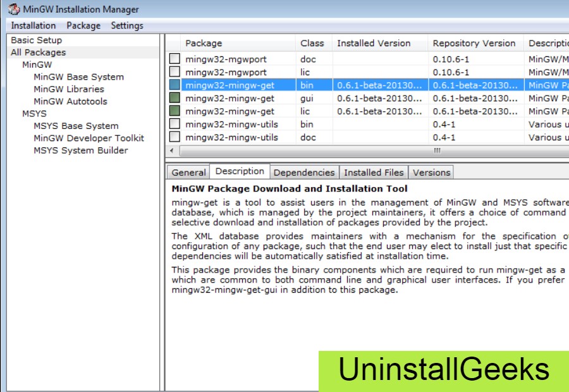Select MinGW Base System category
Image resolution: width=569 pixels, height=392 pixels.
tap(79, 77)
